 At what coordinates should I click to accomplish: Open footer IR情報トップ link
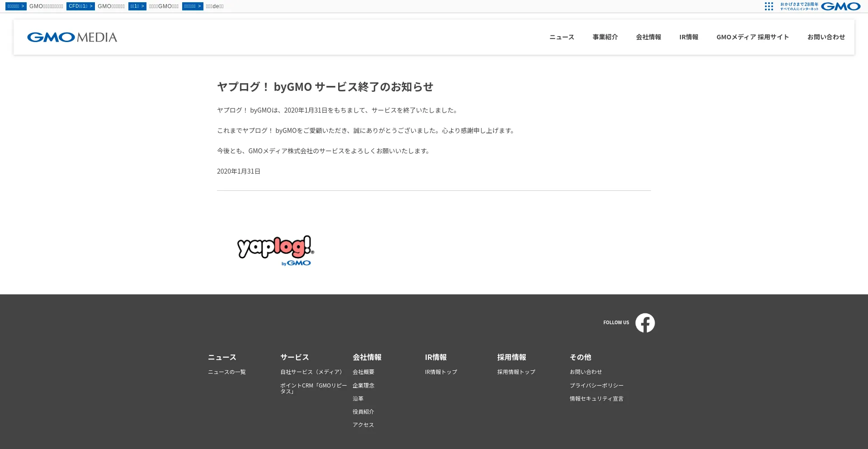(441, 372)
